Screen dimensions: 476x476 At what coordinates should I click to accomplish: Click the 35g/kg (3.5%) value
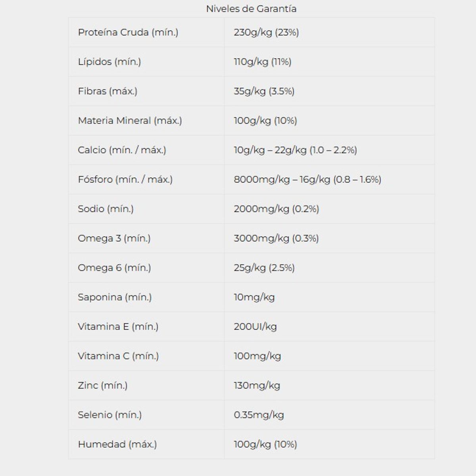264,91
